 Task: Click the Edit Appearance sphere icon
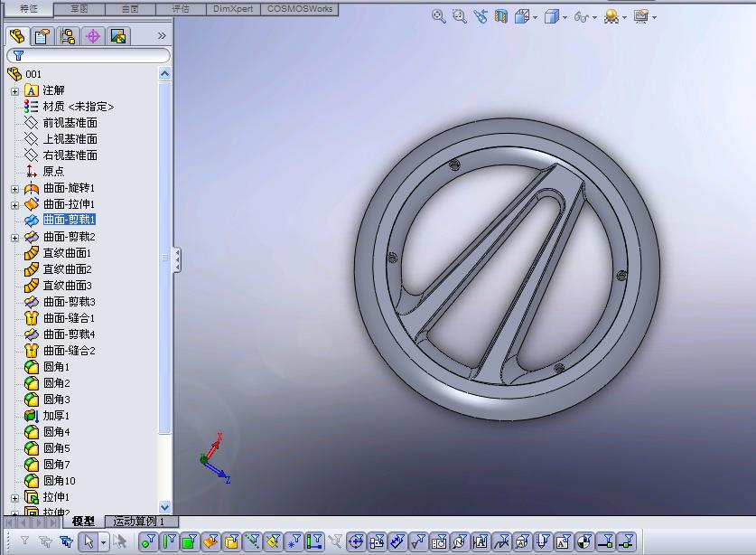tap(611, 17)
